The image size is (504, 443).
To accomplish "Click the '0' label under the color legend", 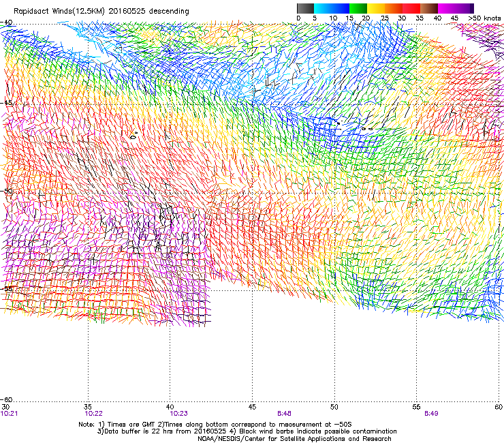I will pyautogui.click(x=298, y=18).
